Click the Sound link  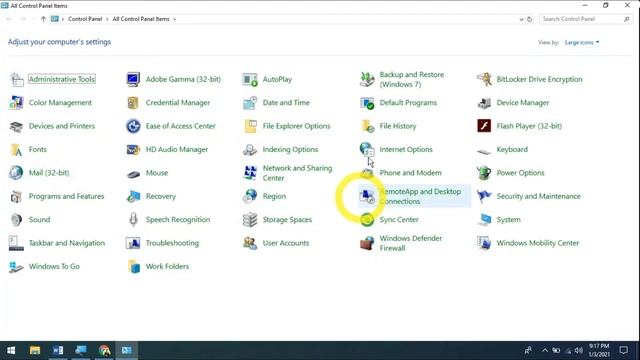pos(39,220)
